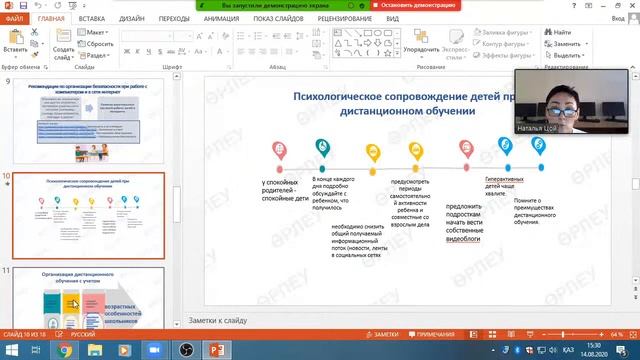
Task: Expand the shapes gallery with More arrow
Action: click(397, 53)
